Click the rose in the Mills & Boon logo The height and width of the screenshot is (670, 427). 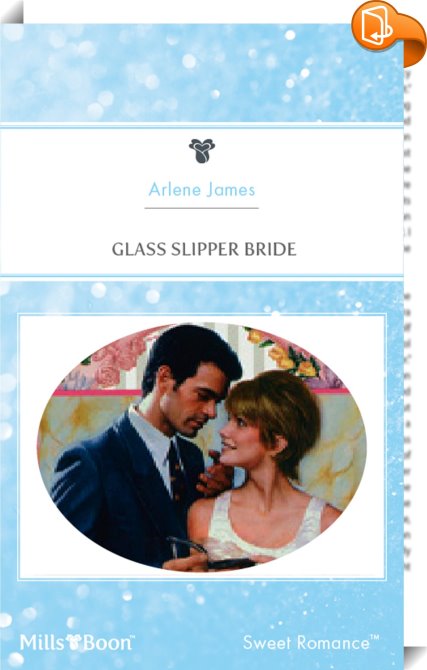pos(76,643)
